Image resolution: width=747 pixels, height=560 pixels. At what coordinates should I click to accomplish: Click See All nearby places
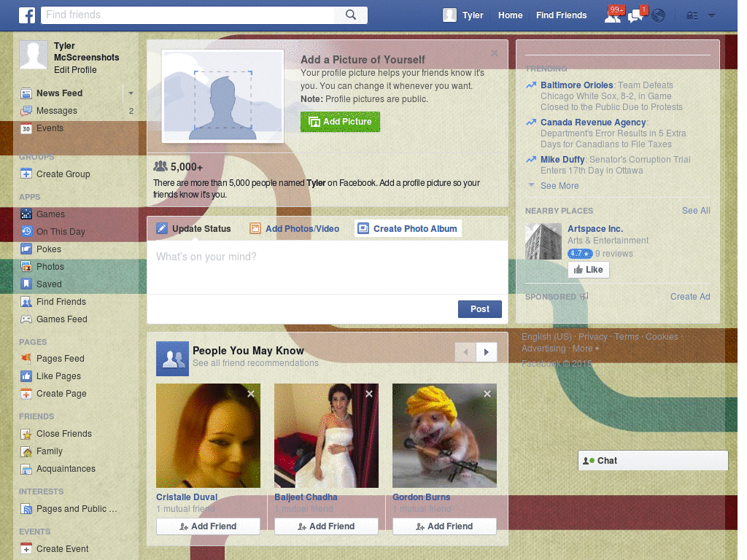click(696, 211)
